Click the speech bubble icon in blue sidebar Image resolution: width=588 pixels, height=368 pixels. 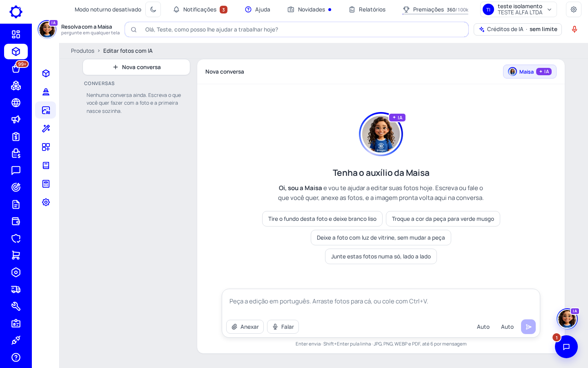16,171
